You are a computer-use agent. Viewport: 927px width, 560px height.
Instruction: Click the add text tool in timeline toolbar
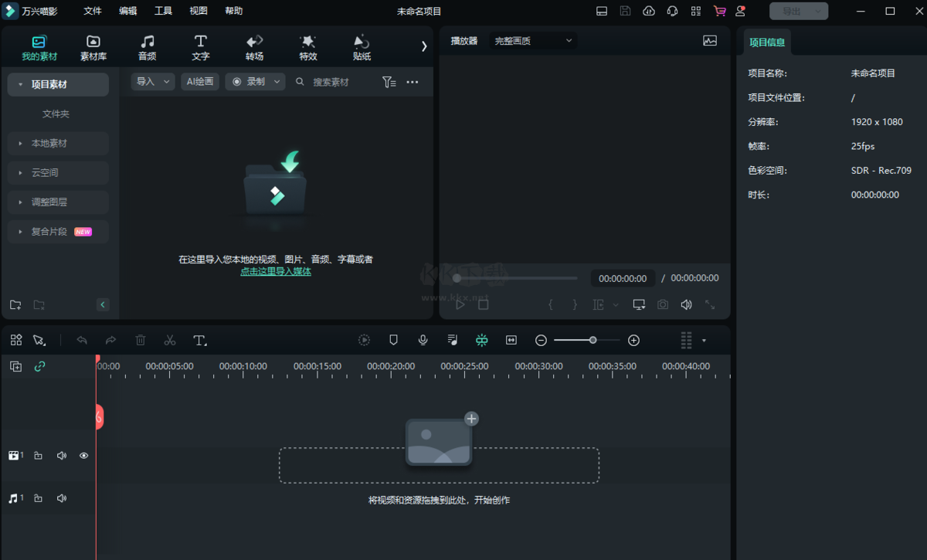tap(200, 340)
